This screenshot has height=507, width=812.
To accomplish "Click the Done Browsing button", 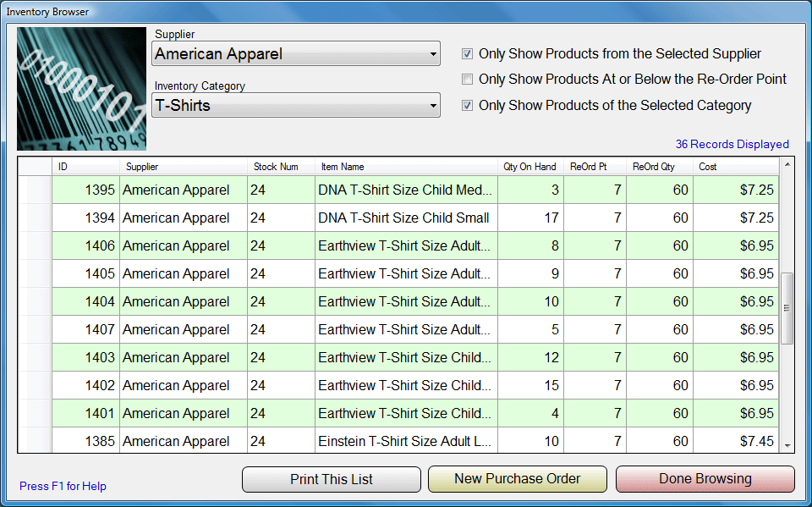I will 705,479.
